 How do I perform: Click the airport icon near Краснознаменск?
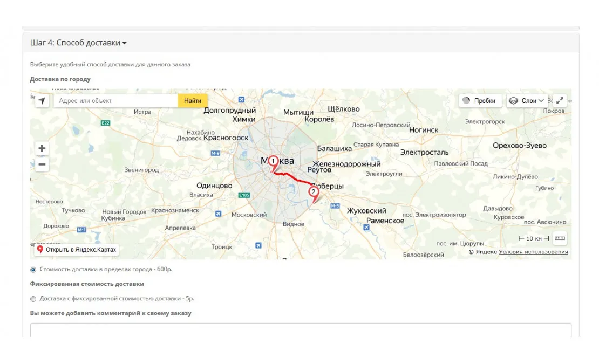point(218,214)
